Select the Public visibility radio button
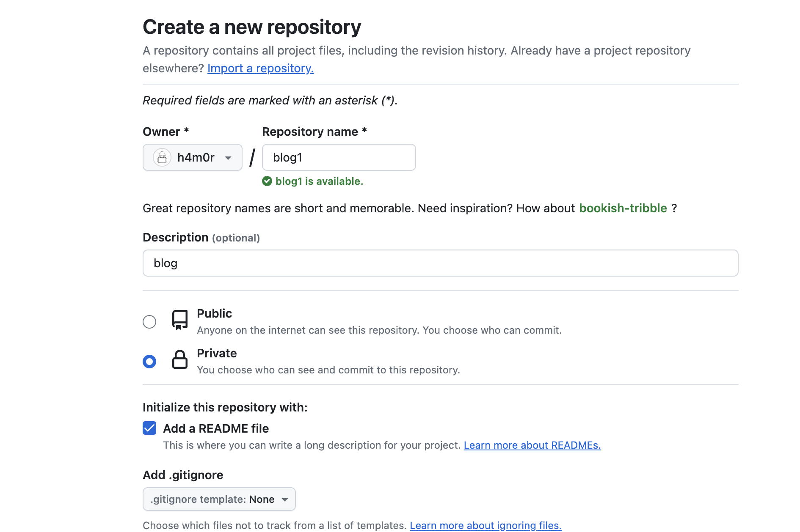 click(x=149, y=322)
